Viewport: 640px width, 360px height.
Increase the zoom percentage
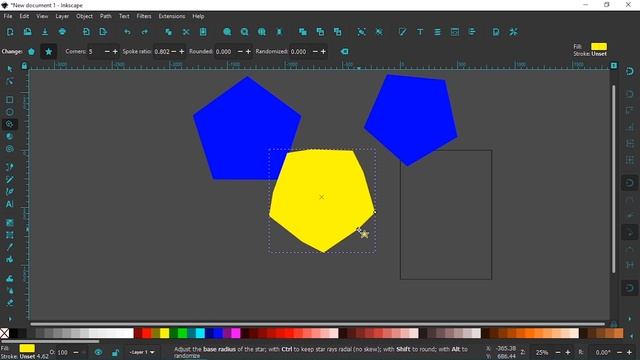pos(568,352)
